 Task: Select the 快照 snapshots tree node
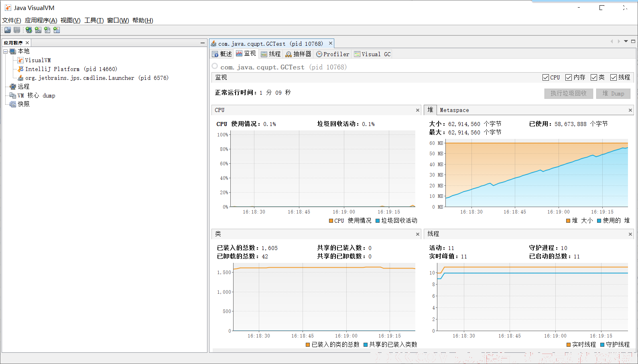23,104
